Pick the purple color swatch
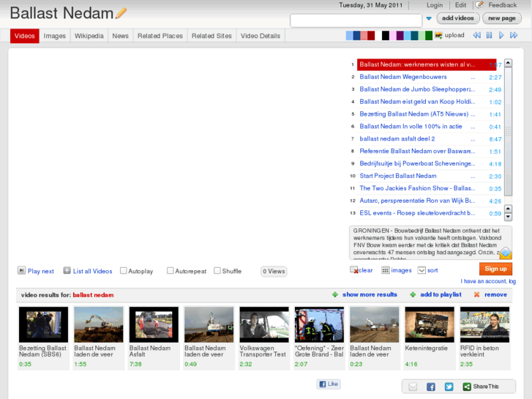532x399 pixels. [x=400, y=35]
